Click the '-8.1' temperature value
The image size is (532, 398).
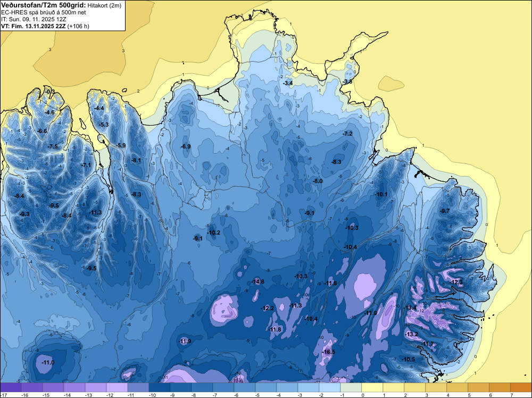click(136, 160)
